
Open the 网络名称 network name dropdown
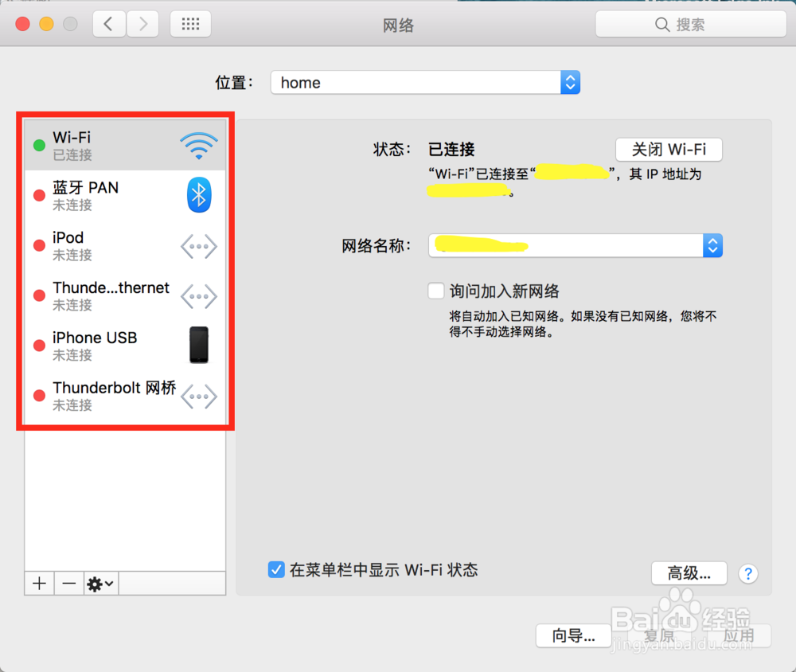(576, 246)
